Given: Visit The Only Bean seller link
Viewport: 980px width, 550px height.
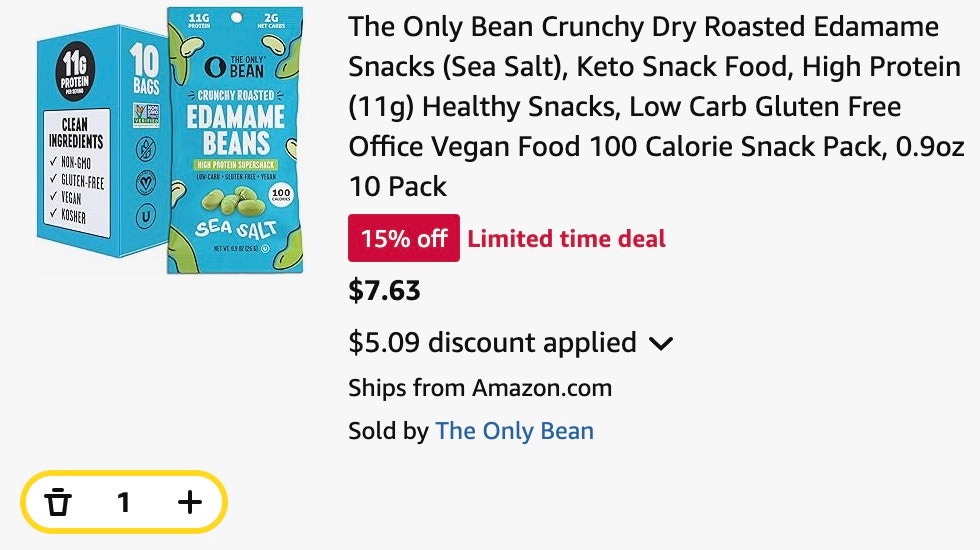Looking at the screenshot, I should coord(514,431).
